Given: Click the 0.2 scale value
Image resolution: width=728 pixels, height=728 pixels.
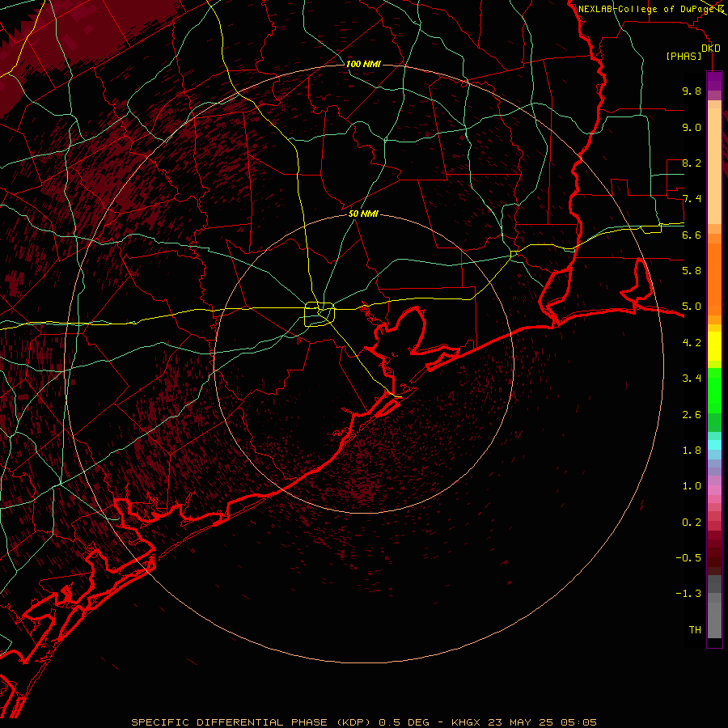Looking at the screenshot, I should [x=692, y=523].
